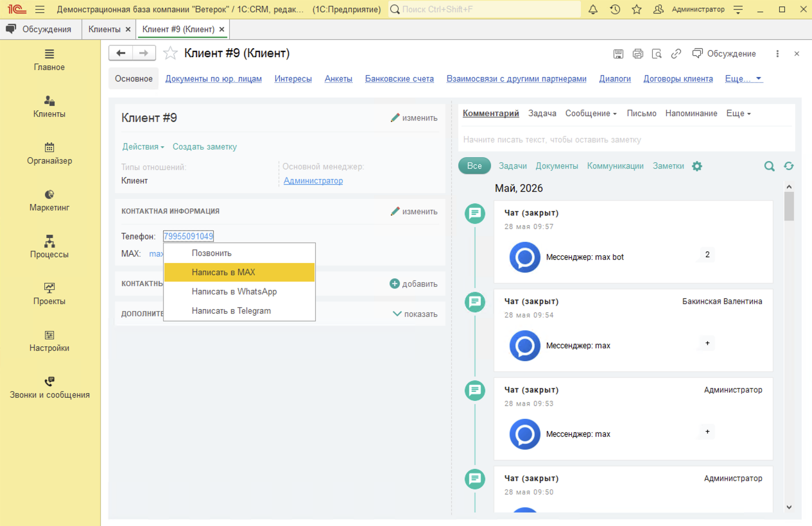Image resolution: width=812 pixels, height=526 pixels.
Task: Expand Еще dropdown in comment panel
Action: point(738,114)
